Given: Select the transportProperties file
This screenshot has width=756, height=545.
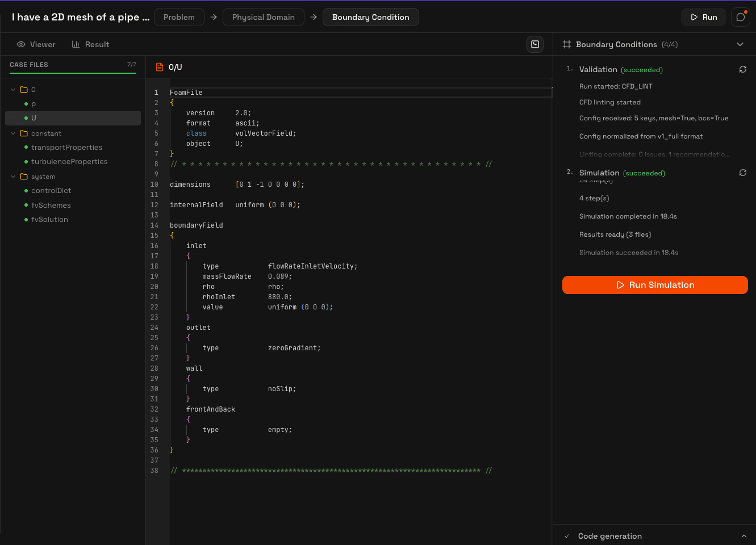Looking at the screenshot, I should pyautogui.click(x=67, y=147).
